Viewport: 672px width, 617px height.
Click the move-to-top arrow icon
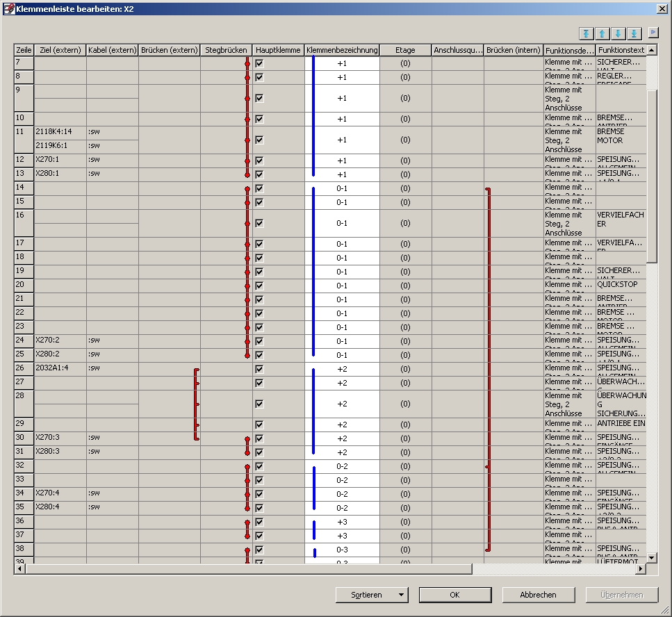click(x=586, y=33)
